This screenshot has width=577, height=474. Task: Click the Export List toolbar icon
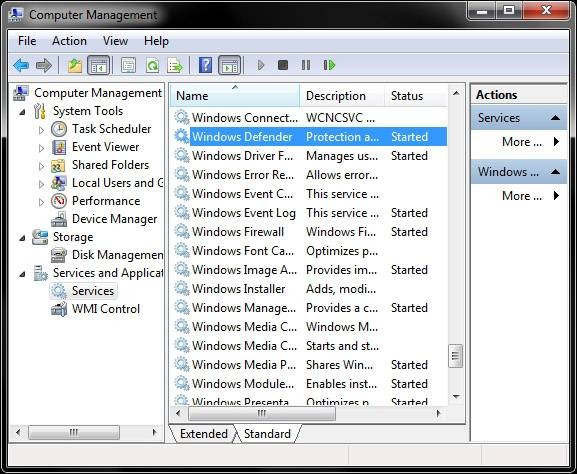coord(175,66)
